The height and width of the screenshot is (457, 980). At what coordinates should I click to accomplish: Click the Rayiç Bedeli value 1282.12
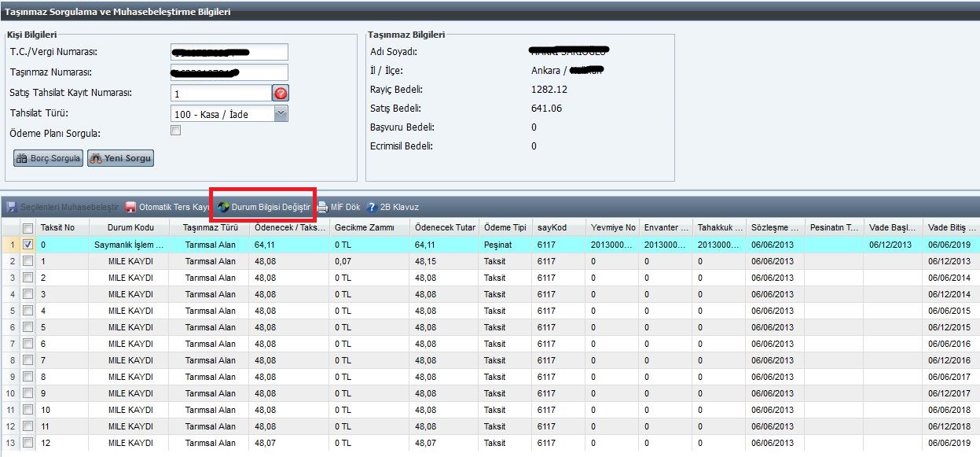pyautogui.click(x=549, y=89)
